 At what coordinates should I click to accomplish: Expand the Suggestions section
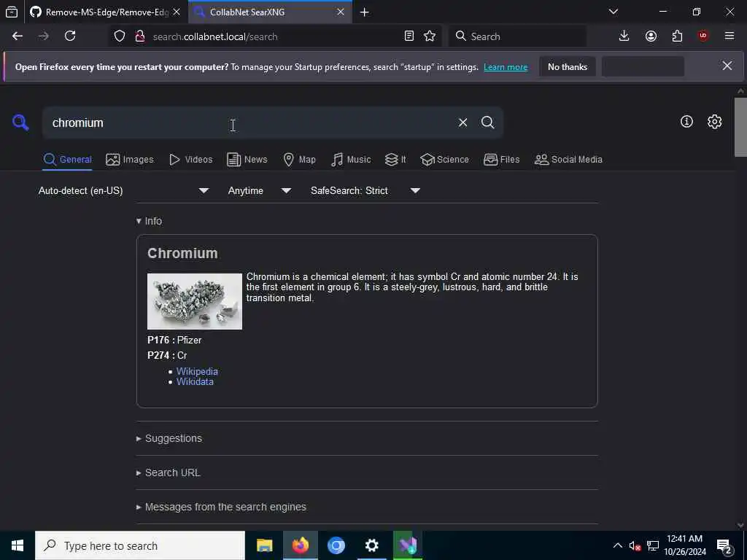click(169, 438)
